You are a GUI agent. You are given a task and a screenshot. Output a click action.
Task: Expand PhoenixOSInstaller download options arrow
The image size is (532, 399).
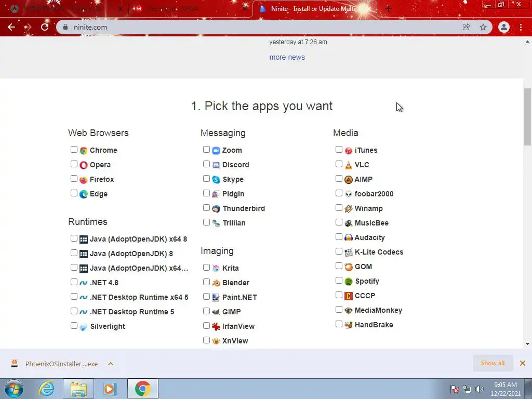click(x=111, y=364)
